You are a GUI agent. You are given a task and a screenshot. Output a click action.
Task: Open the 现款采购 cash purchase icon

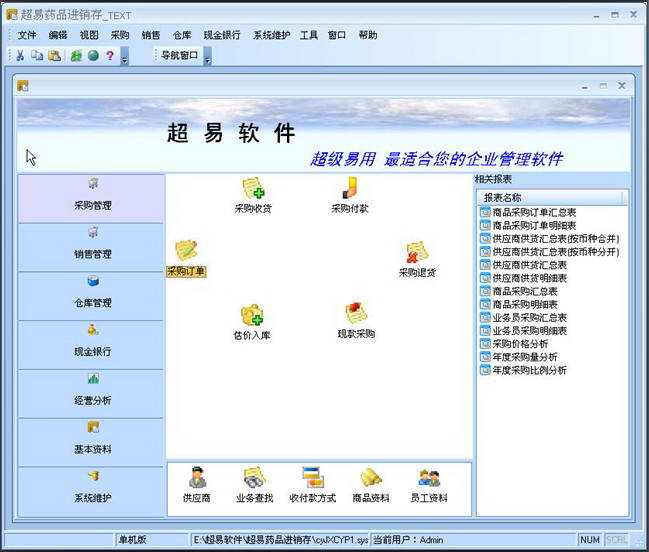[x=356, y=321]
